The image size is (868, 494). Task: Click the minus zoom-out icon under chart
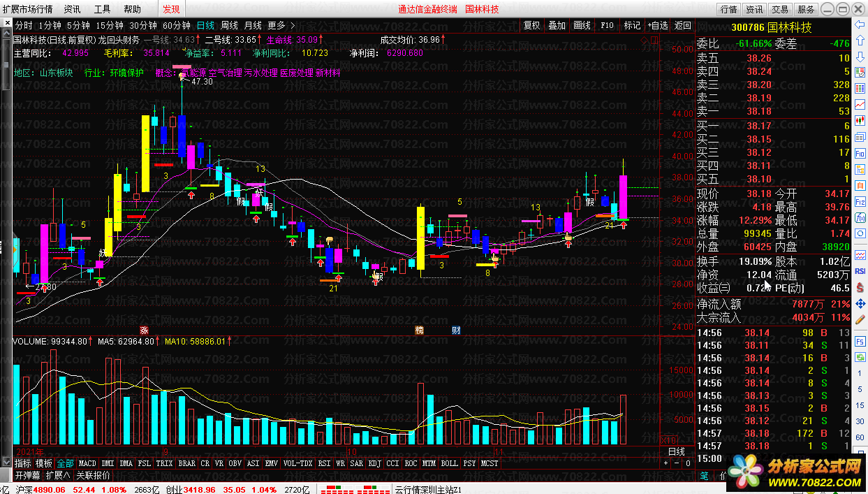[677, 463]
